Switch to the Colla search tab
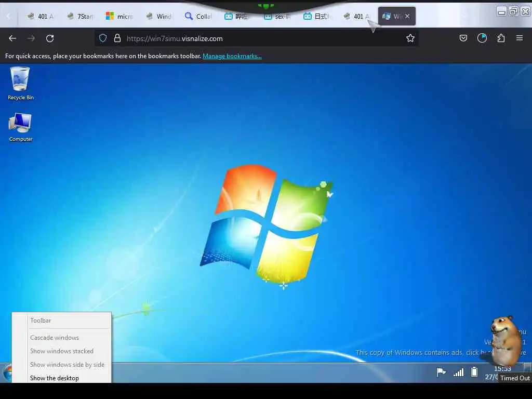The width and height of the screenshot is (532, 399). [x=198, y=16]
